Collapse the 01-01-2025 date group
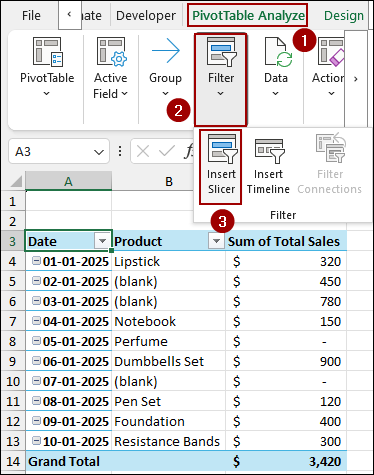The height and width of the screenshot is (475, 374). pos(36,260)
